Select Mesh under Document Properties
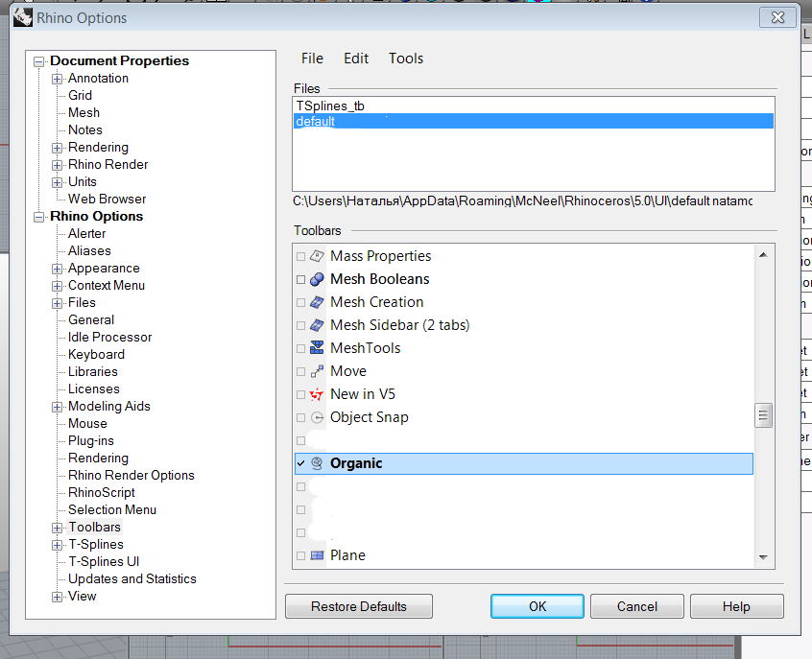This screenshot has height=659, width=812. 84,113
